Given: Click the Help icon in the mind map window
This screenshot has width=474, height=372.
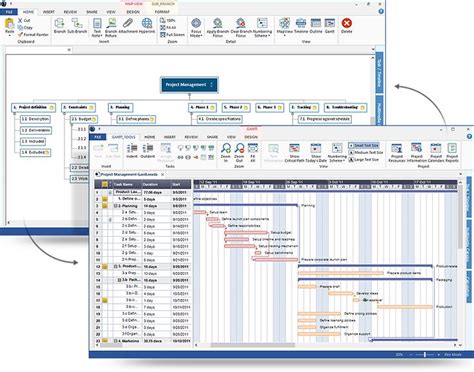Looking at the screenshot, I should tap(381, 11).
